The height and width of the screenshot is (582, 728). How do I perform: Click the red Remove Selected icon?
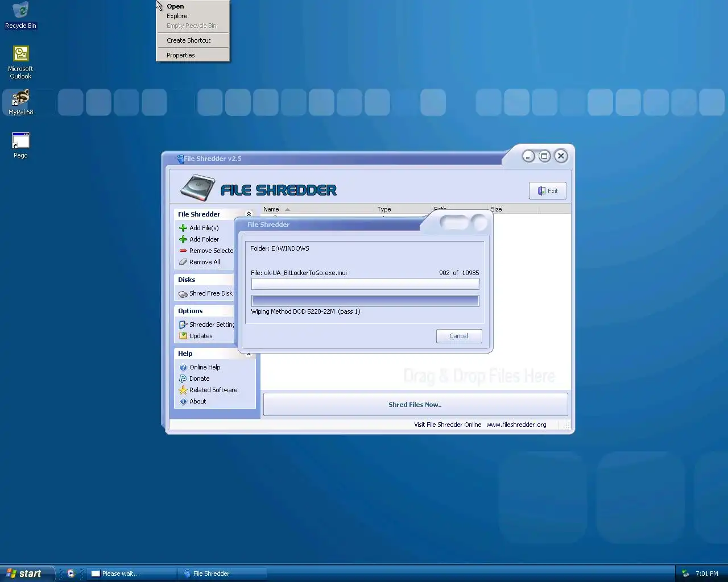[183, 251]
